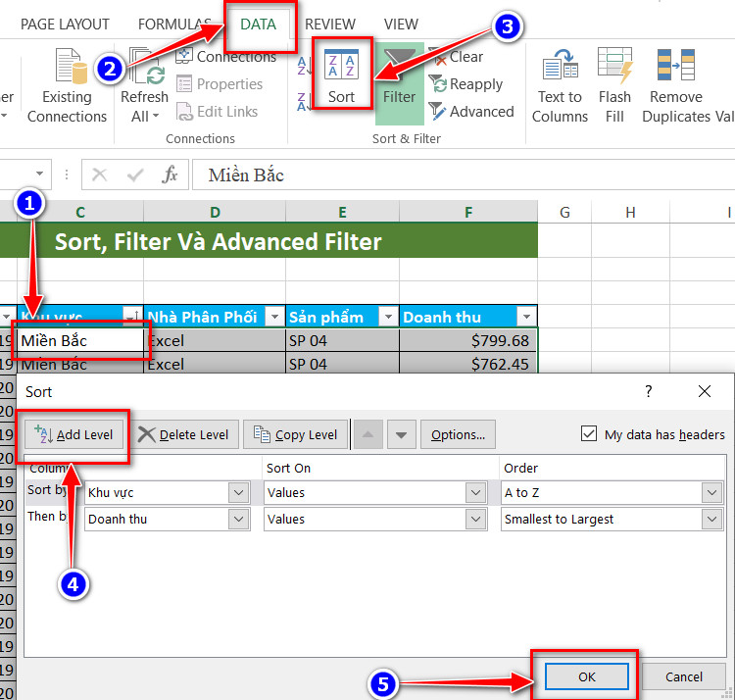Expand Sort by column Khu vực combo
This screenshot has height=700, width=735.
point(238,493)
